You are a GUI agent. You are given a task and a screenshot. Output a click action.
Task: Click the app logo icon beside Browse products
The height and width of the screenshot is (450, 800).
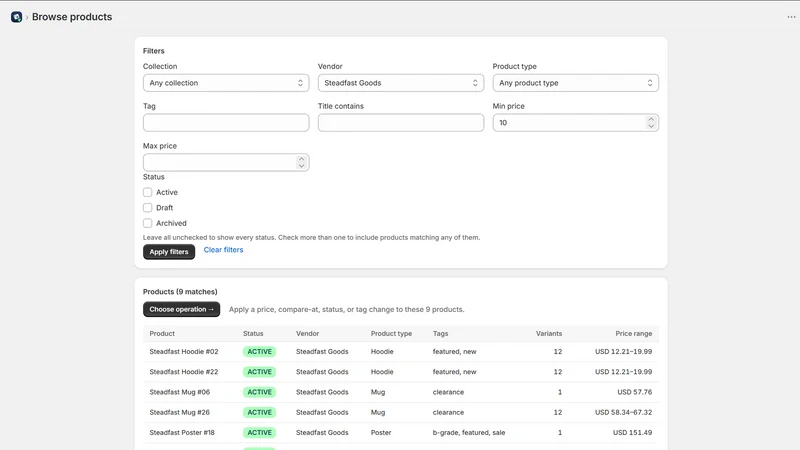[x=16, y=17]
